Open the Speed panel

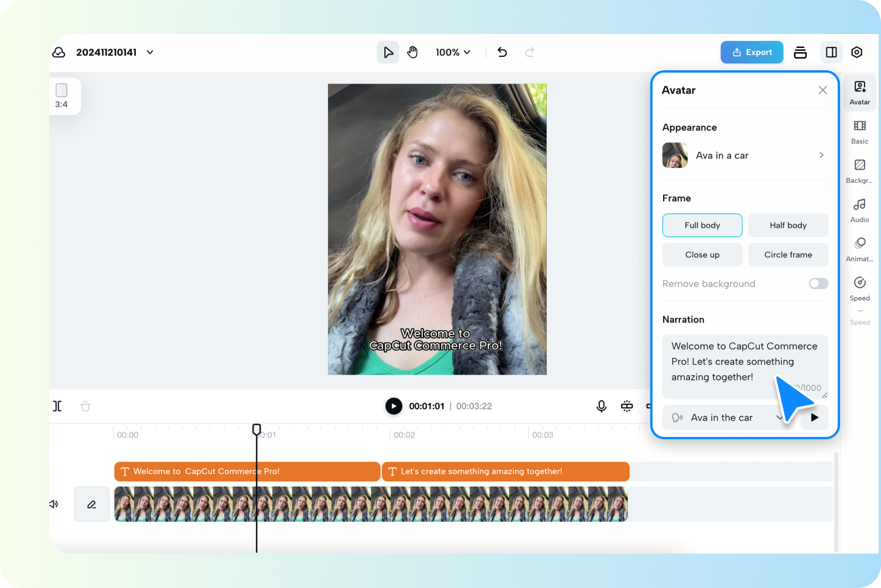coord(859,288)
